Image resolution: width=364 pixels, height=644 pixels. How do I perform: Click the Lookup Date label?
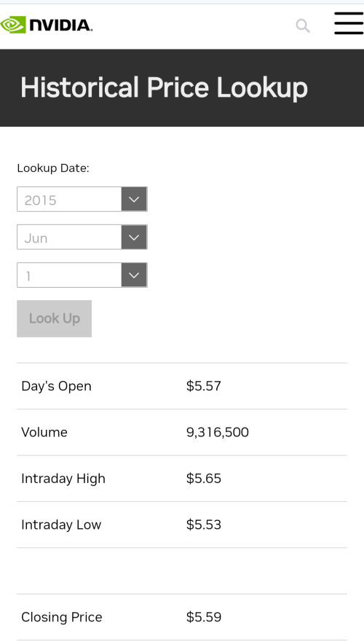(x=53, y=168)
